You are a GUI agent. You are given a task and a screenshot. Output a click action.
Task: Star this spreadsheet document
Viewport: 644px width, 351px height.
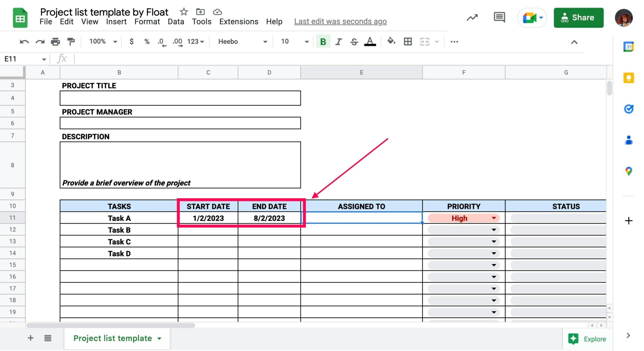[x=184, y=12]
